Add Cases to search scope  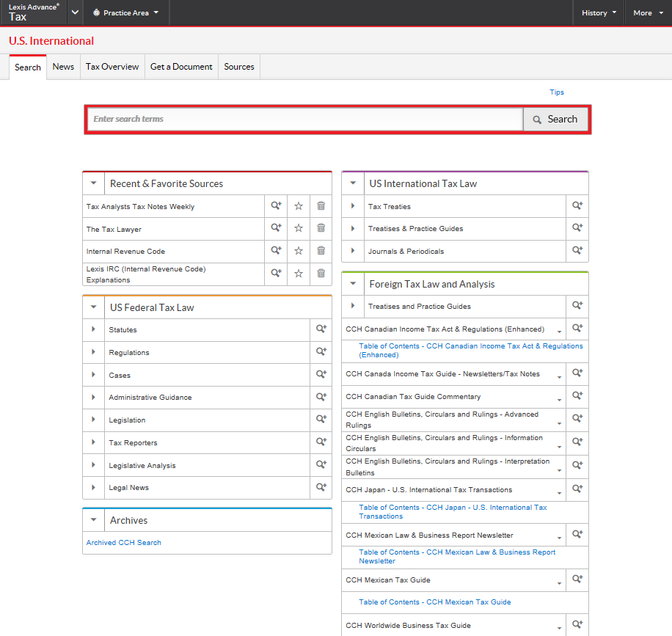(x=321, y=374)
